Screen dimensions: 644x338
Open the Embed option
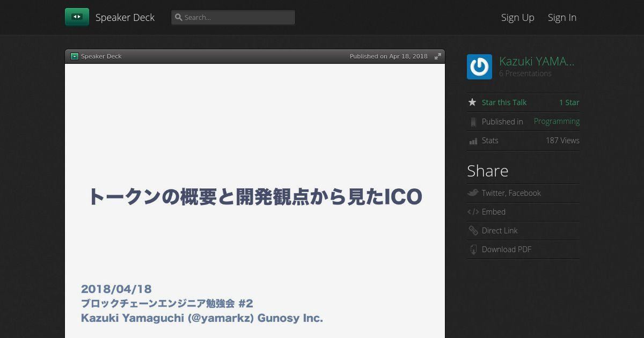tap(493, 212)
